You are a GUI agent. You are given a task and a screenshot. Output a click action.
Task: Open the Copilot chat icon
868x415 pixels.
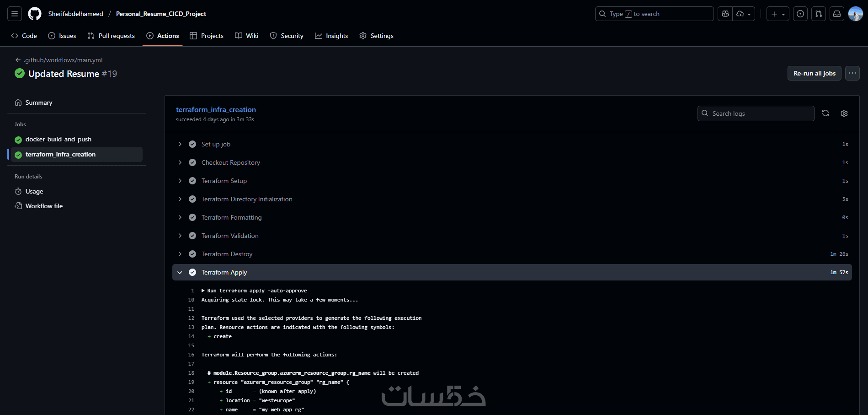coord(725,14)
